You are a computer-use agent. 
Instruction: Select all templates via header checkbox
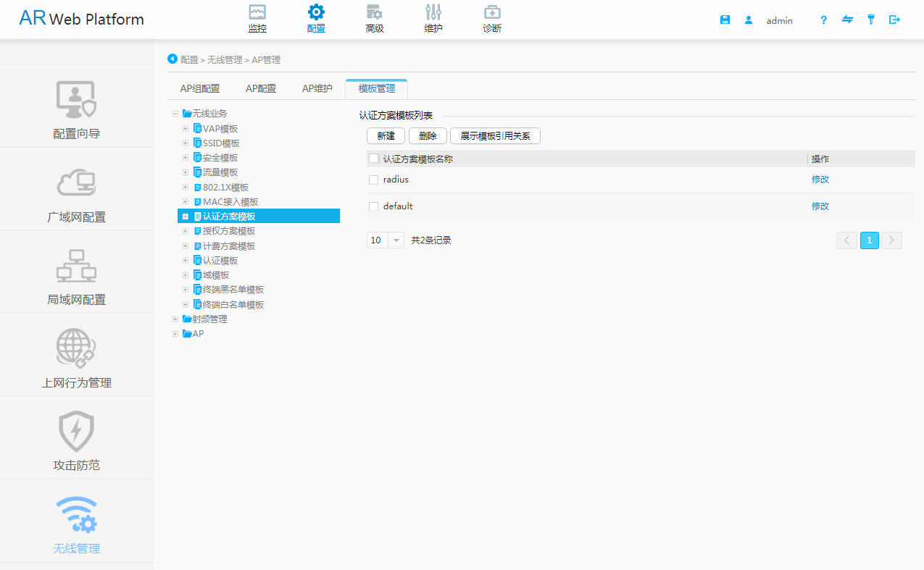(x=373, y=158)
